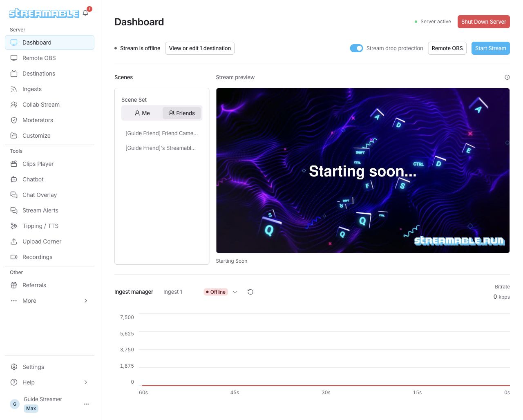Click View or edit 1 destination
Screen dimensions: 523x420
pos(200,48)
